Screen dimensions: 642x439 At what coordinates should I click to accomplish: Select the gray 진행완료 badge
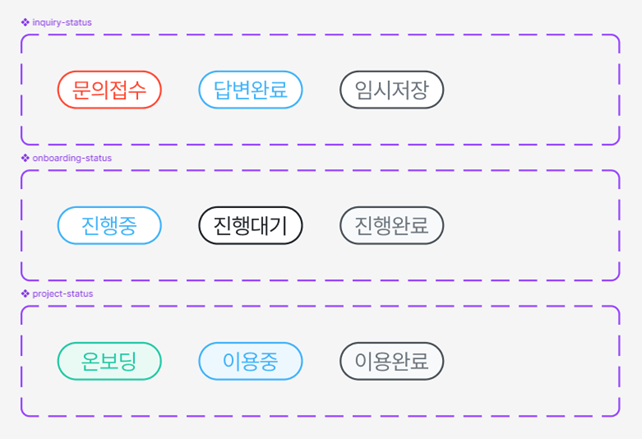point(391,225)
